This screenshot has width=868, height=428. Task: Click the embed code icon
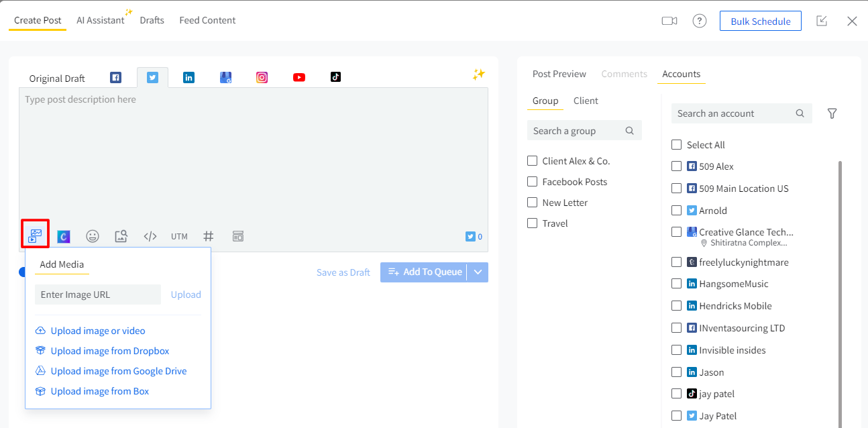[x=150, y=236]
